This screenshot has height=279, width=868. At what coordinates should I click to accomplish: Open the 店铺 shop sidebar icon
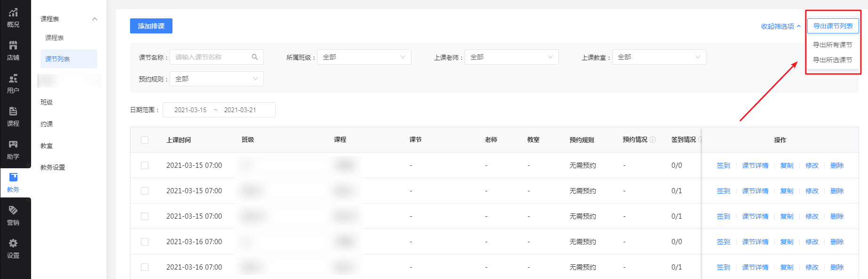[x=13, y=50]
